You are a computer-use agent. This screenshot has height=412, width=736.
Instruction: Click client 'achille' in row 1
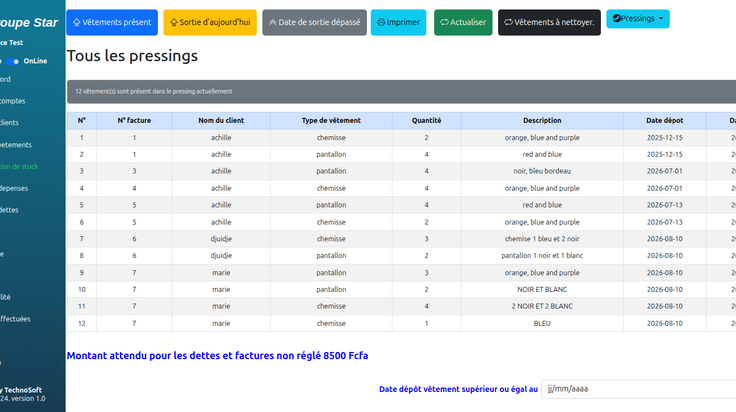221,137
